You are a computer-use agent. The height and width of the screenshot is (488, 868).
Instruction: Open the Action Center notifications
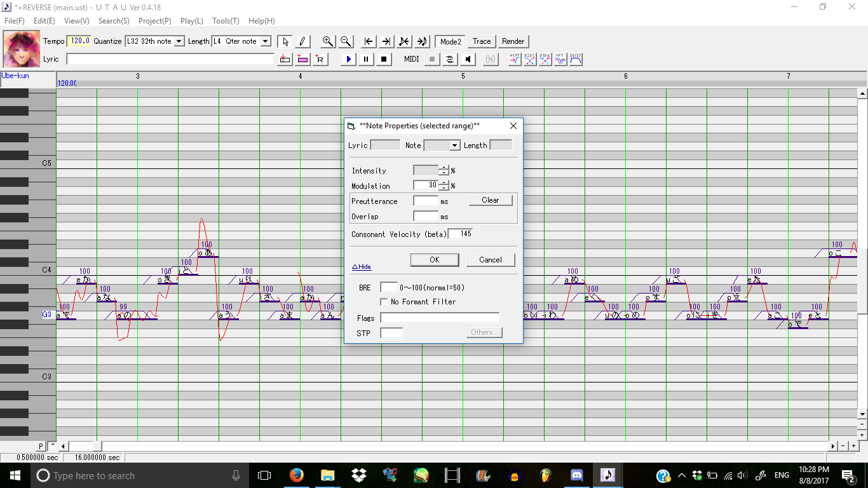(x=848, y=475)
